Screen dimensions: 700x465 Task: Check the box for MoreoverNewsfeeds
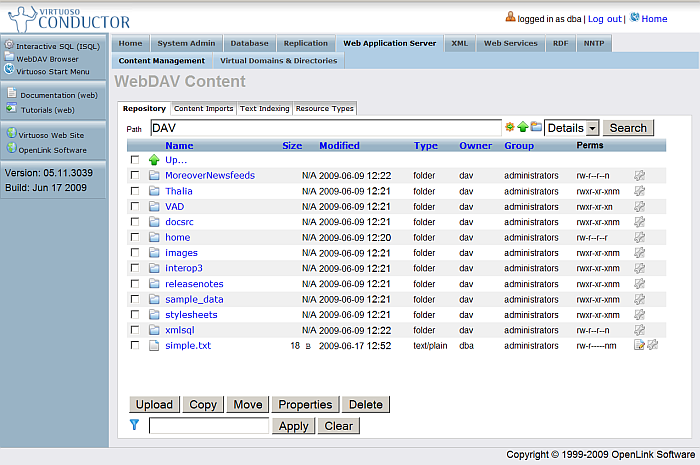pyautogui.click(x=135, y=176)
